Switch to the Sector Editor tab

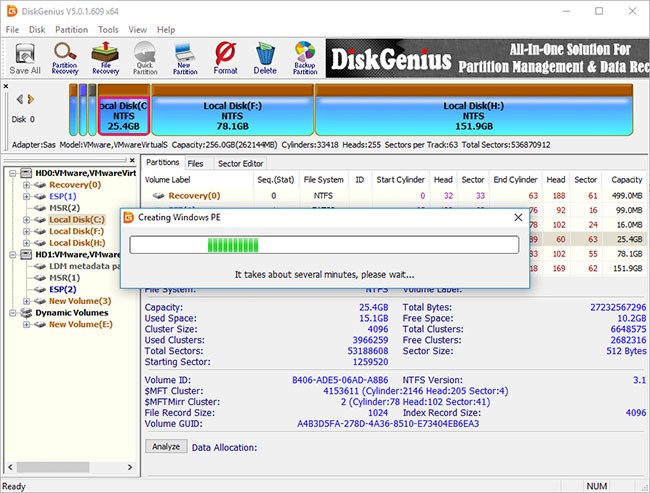(240, 163)
